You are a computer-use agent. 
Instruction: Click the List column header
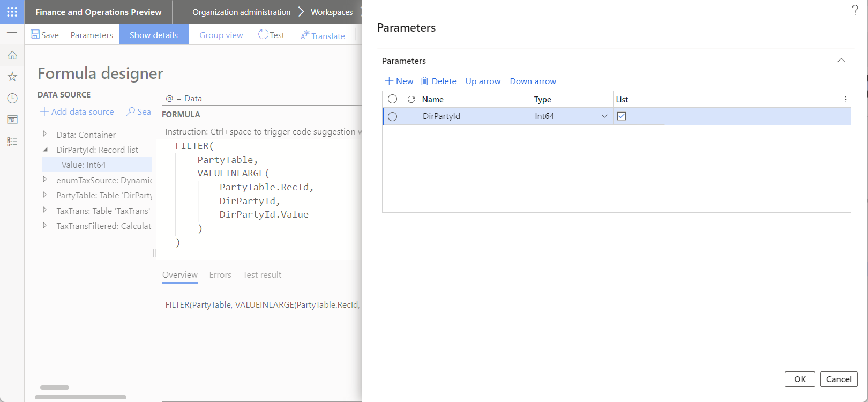click(622, 99)
